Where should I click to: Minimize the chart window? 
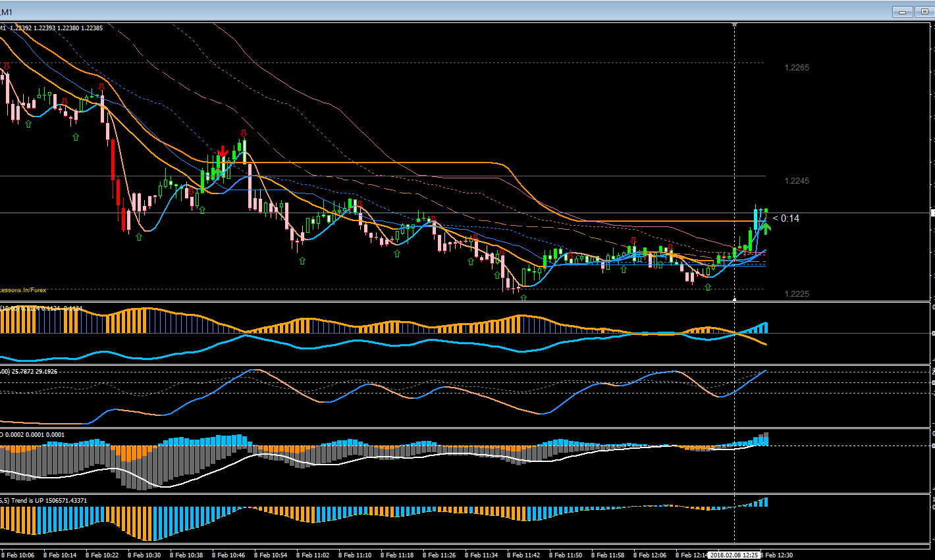point(902,12)
